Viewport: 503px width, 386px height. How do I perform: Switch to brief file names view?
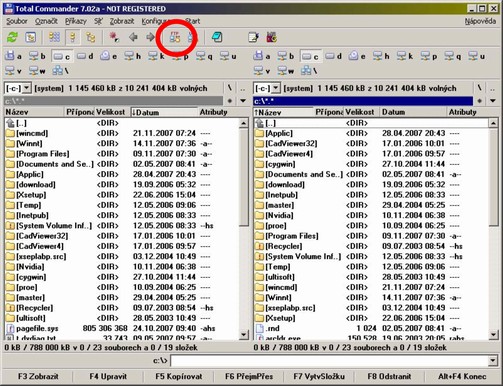tap(55, 37)
